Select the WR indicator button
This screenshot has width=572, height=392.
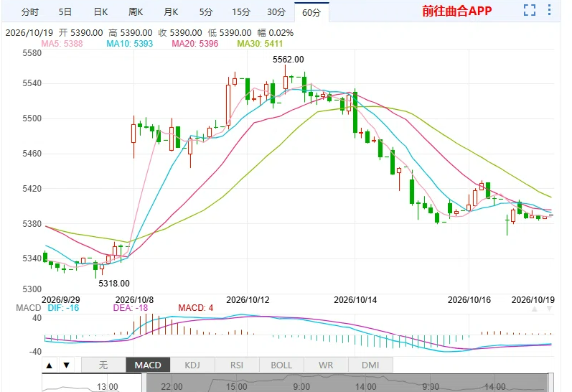(326, 365)
